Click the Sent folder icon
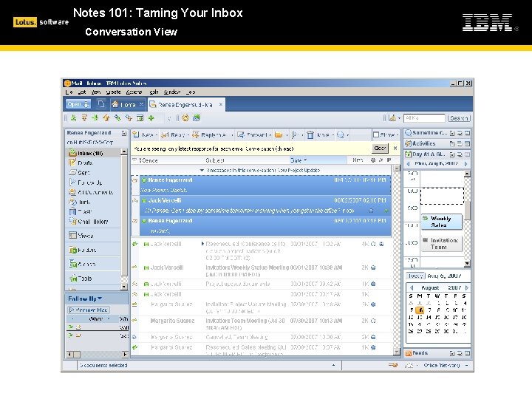The image size is (532, 399). pyautogui.click(x=72, y=173)
